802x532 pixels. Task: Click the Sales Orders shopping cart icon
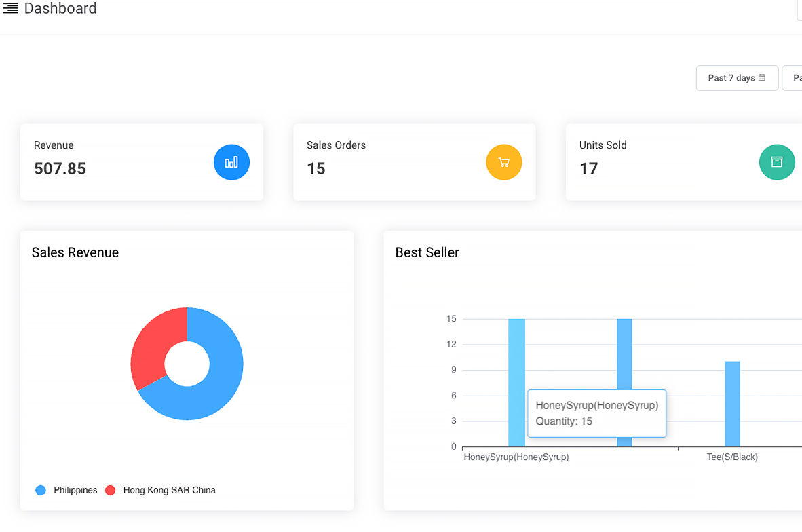[503, 162]
